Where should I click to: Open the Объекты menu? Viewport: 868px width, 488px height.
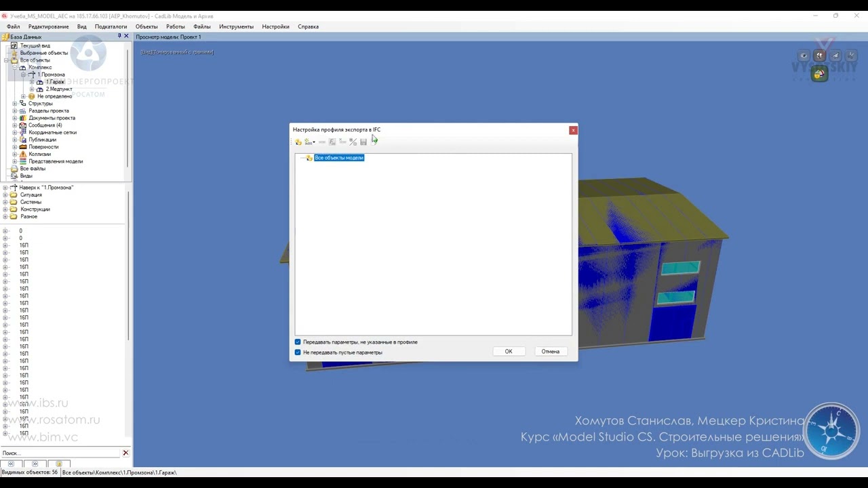pos(146,26)
